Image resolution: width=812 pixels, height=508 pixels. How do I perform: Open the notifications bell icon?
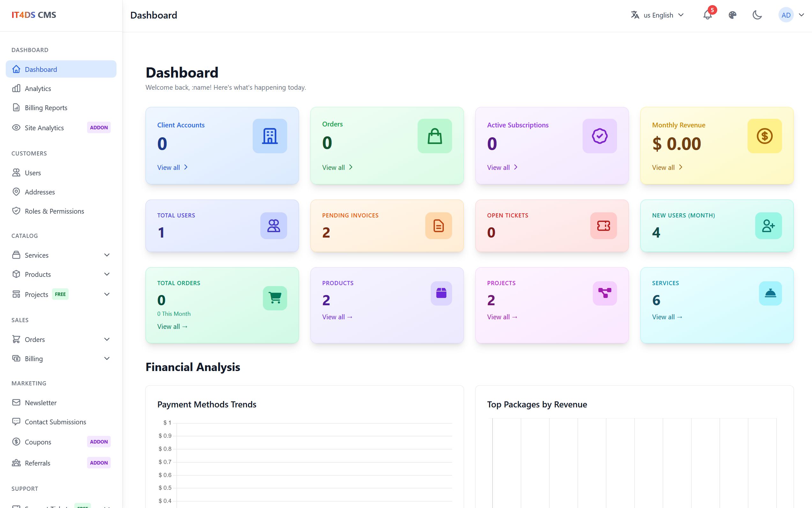(x=707, y=15)
